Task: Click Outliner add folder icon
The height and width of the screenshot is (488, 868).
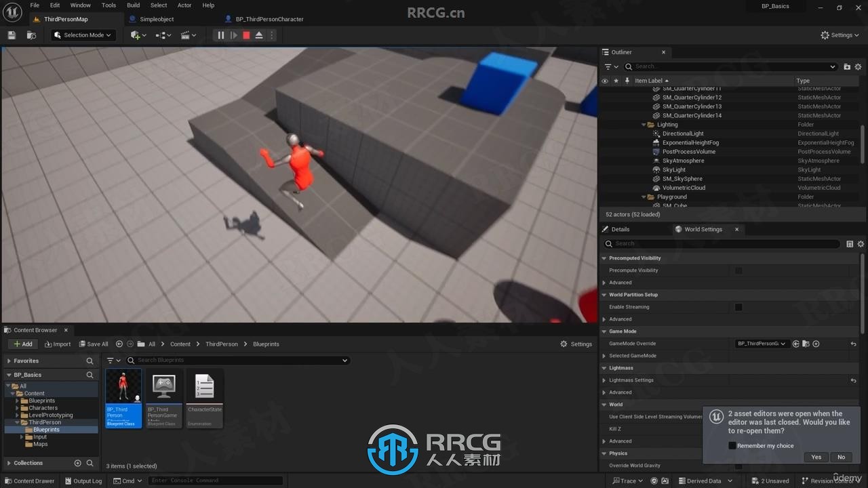Action: tap(847, 66)
